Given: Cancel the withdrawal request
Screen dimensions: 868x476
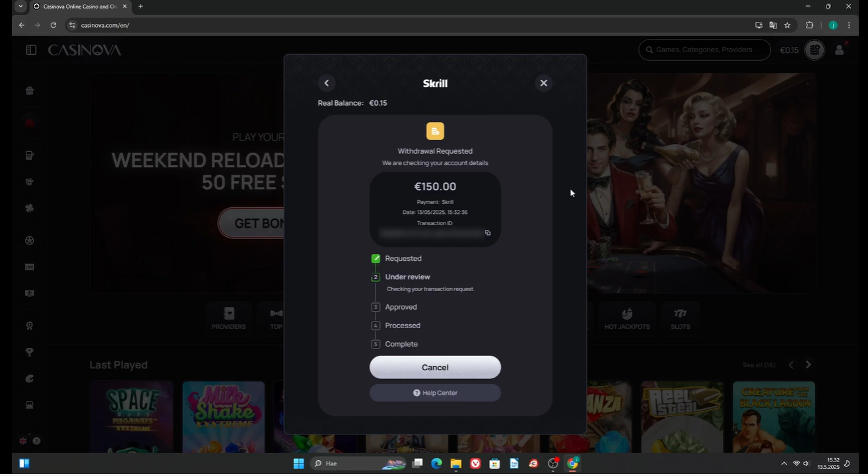Looking at the screenshot, I should click(x=435, y=368).
